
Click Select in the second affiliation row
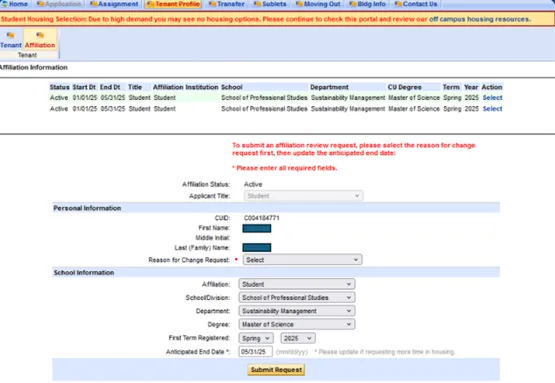pos(492,109)
